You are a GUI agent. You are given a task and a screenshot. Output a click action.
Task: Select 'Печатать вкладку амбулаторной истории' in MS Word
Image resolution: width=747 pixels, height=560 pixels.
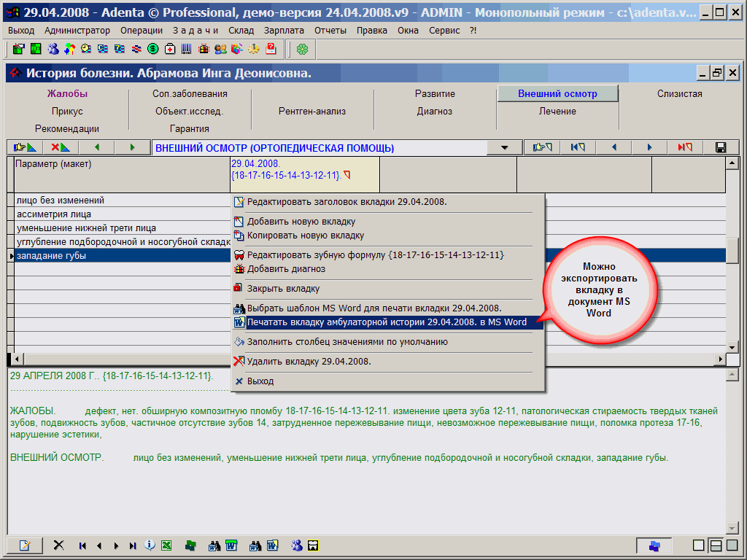click(387, 322)
